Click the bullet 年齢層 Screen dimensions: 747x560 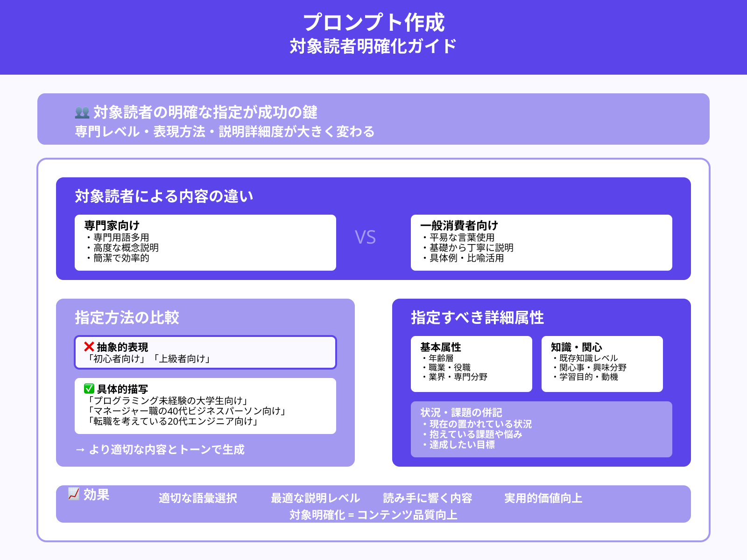437,358
